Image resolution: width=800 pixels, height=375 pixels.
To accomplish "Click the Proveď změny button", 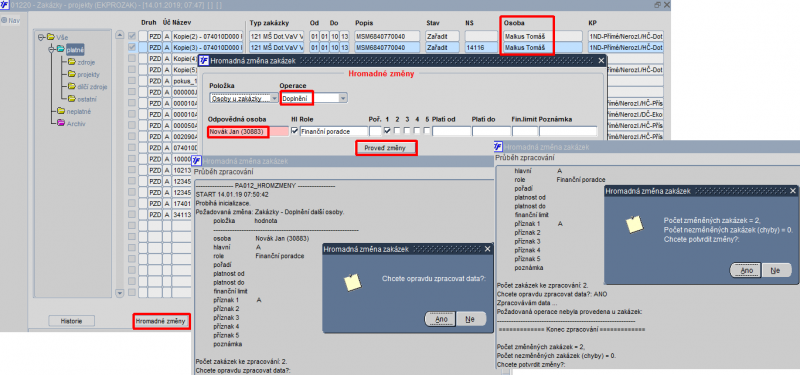I will point(386,148).
